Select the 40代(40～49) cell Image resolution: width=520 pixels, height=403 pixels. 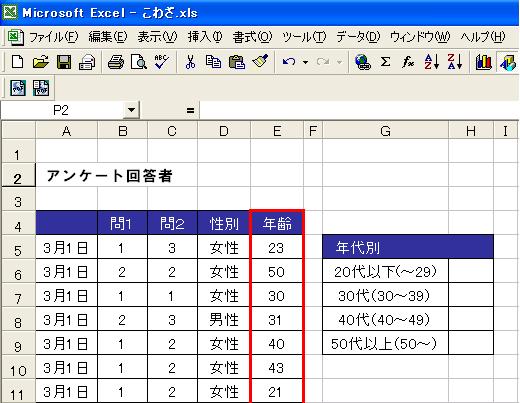pyautogui.click(x=386, y=319)
